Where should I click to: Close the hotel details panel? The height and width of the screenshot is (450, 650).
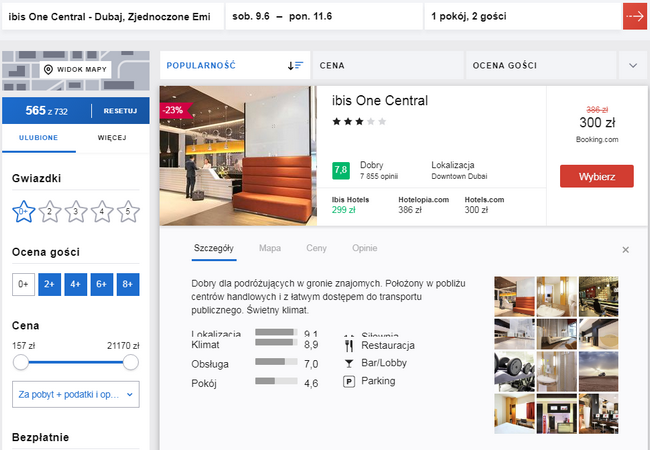coord(626,249)
